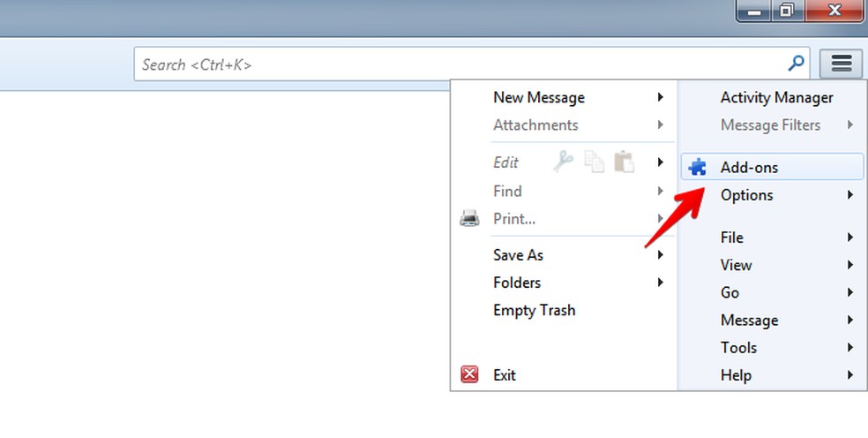The height and width of the screenshot is (438, 868).
Task: Click the Edit label in menu
Action: [x=505, y=162]
